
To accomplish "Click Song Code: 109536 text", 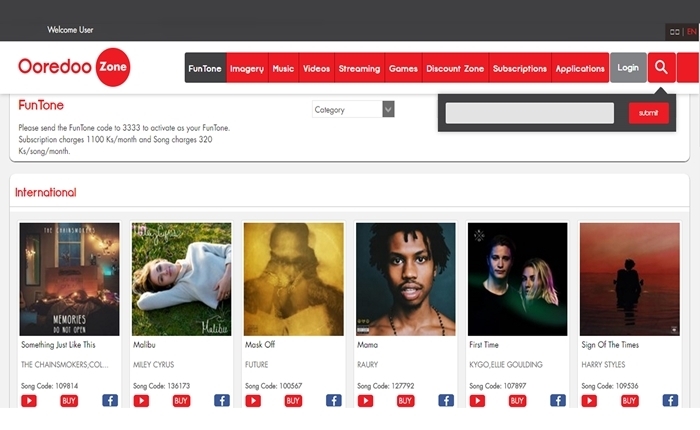I will pos(609,386).
